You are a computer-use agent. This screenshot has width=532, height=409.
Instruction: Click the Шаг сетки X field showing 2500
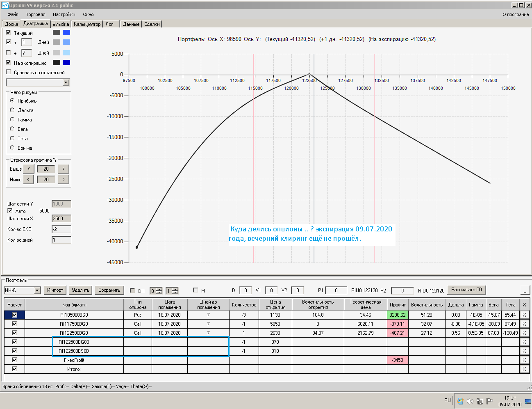61,219
